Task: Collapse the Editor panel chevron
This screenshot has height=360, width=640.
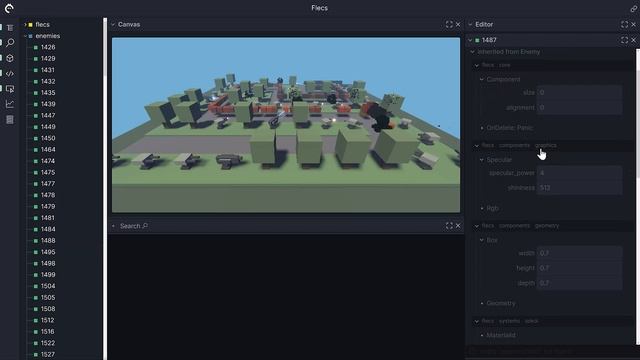Action: tap(470, 24)
